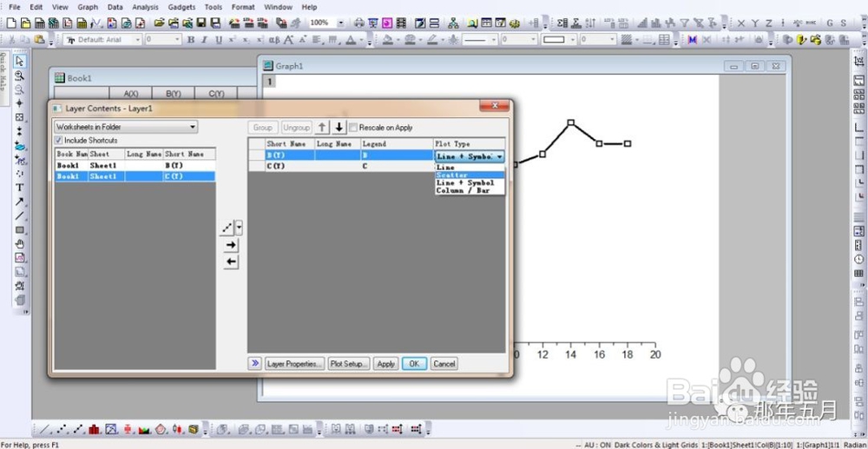Open the fill color bucket dropdown
Image resolution: width=868 pixels, height=449 pixels.
pyautogui.click(x=397, y=40)
